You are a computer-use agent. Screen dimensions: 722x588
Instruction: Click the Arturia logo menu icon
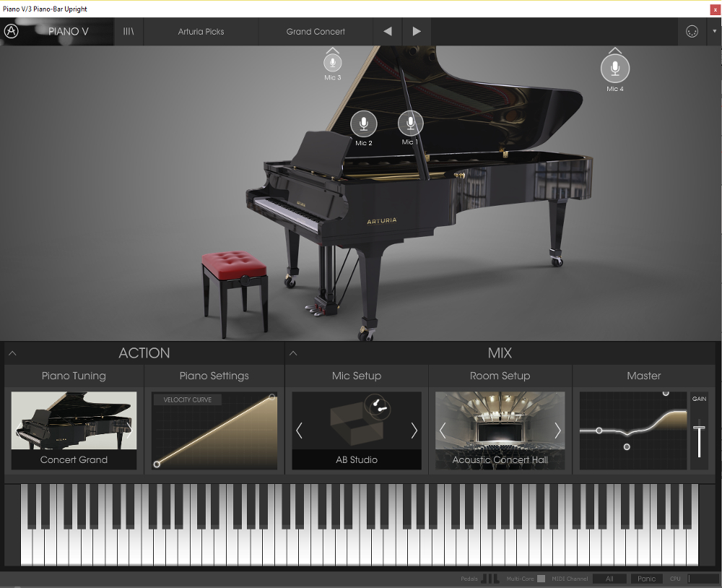click(x=11, y=31)
